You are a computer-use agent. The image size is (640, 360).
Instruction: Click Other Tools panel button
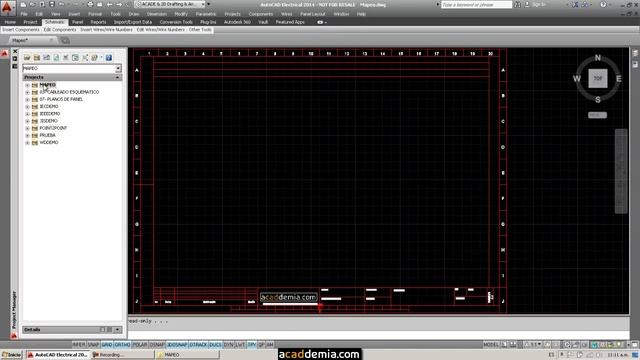pyautogui.click(x=200, y=30)
